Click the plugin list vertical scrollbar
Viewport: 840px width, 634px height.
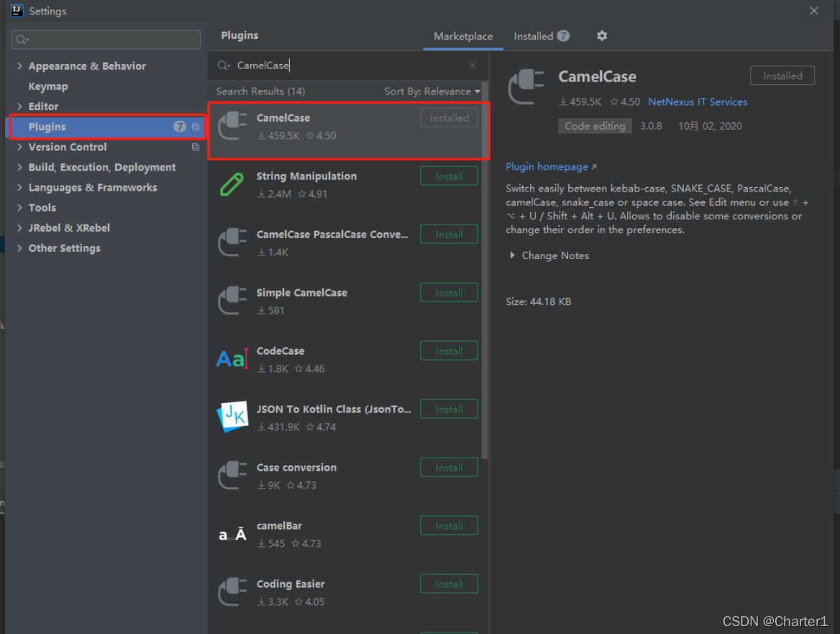(x=484, y=271)
